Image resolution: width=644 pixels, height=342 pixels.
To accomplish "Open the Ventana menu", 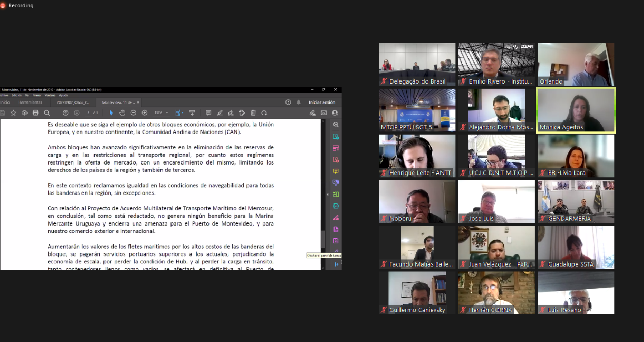I will tap(50, 96).
